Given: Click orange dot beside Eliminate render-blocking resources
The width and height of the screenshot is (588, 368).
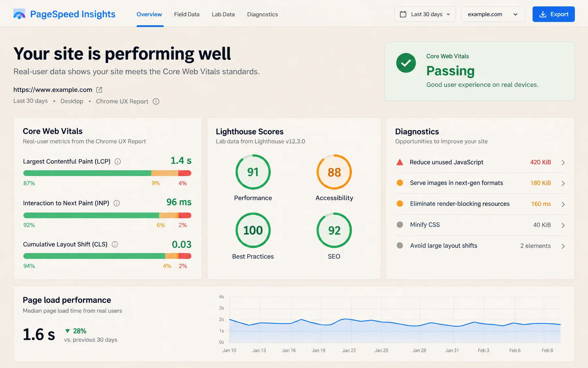Looking at the screenshot, I should coord(400,204).
